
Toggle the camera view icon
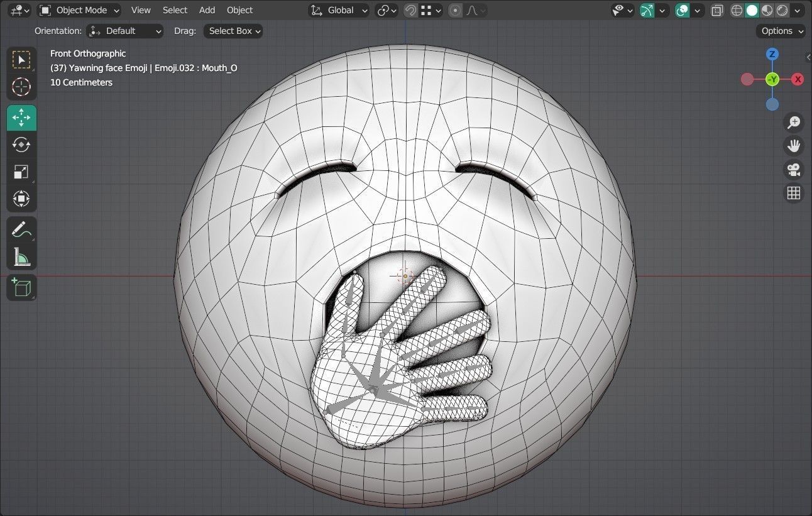click(x=794, y=169)
